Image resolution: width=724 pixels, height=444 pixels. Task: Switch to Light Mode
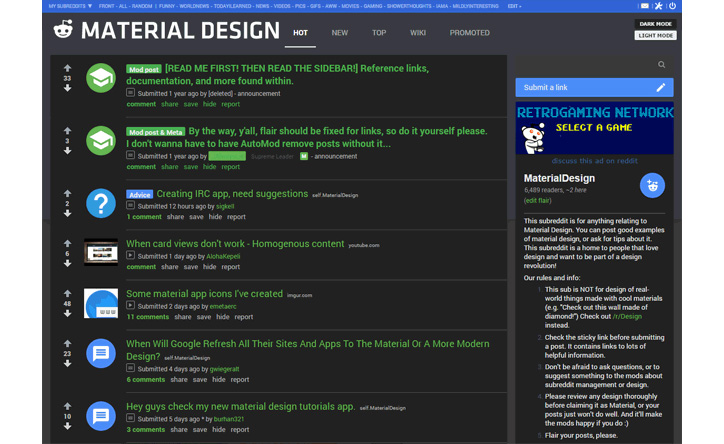655,36
